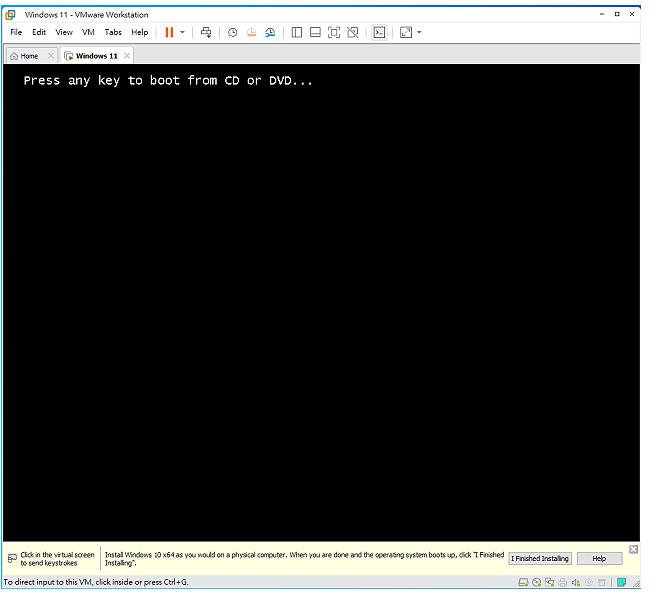Click the greyed device icon right of the circular one

pyautogui.click(x=602, y=582)
